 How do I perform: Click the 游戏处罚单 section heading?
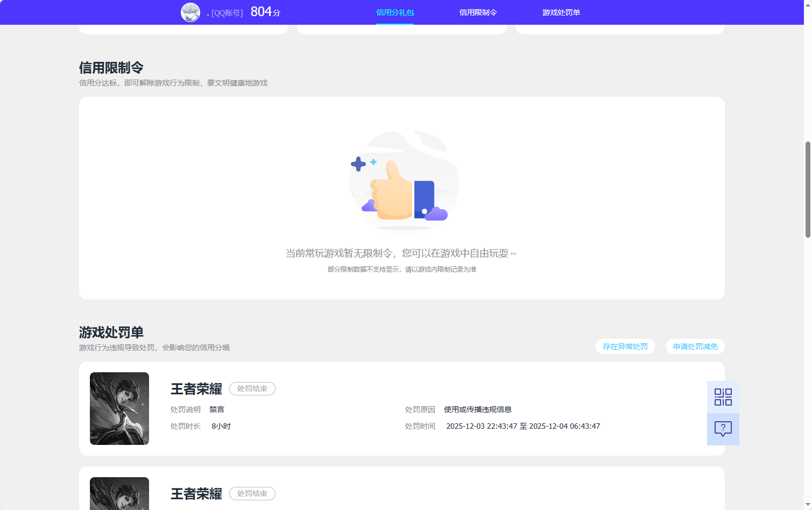(111, 332)
